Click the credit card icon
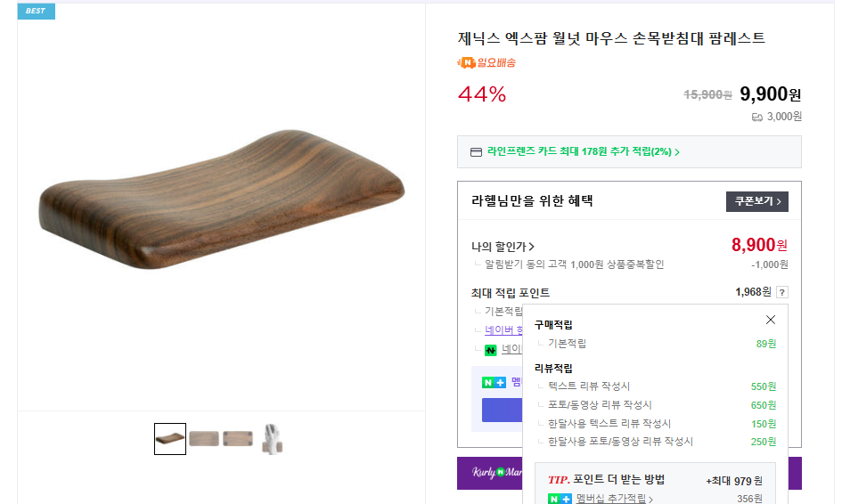Image resolution: width=842 pixels, height=504 pixels. [x=476, y=152]
